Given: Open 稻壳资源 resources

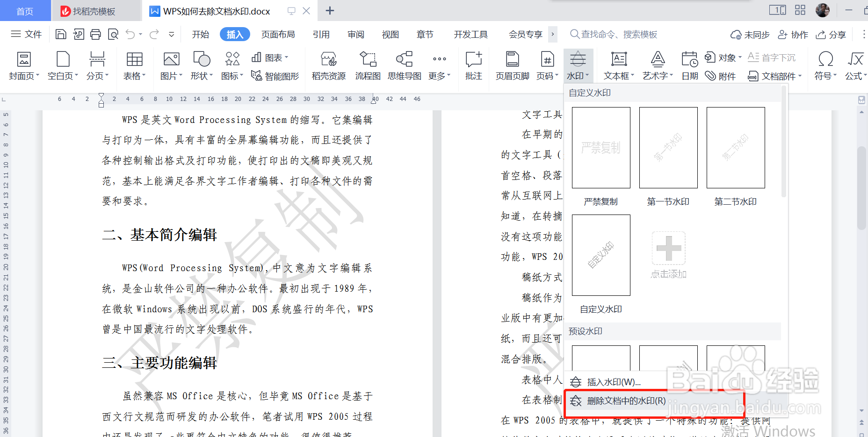Looking at the screenshot, I should [329, 66].
